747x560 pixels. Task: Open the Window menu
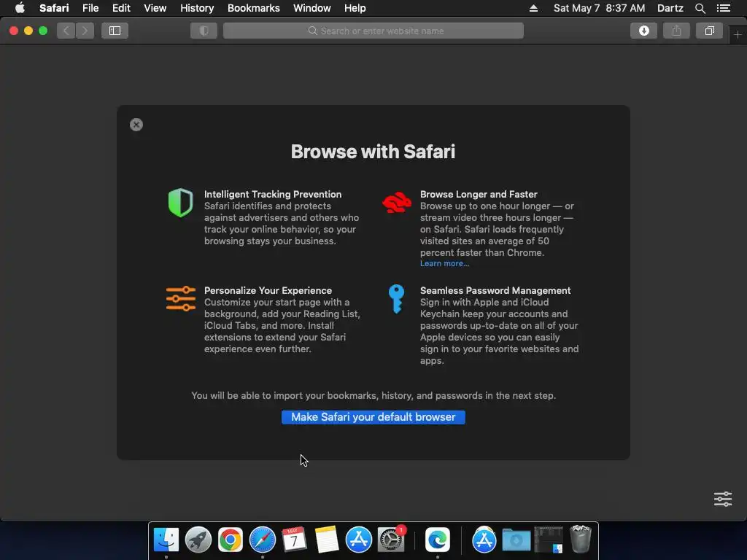point(311,8)
